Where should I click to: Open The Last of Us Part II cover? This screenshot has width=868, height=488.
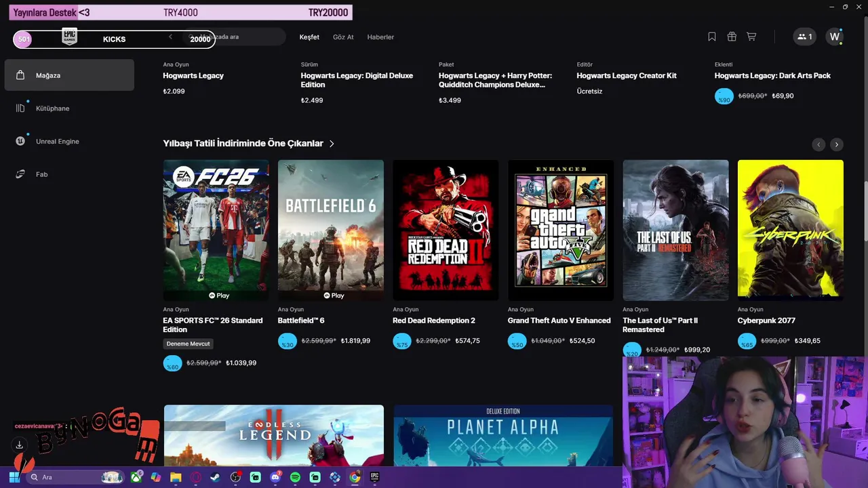click(x=675, y=230)
